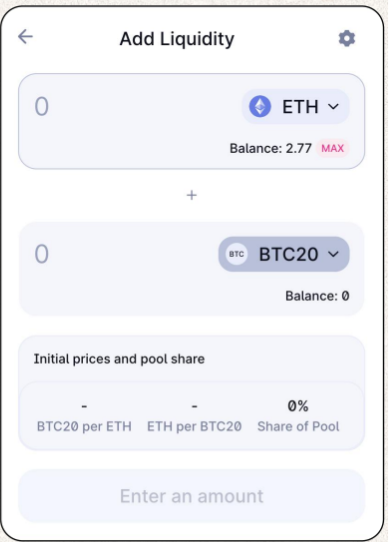
Task: Click the BTC20 Balance: 0 text
Action: click(317, 296)
